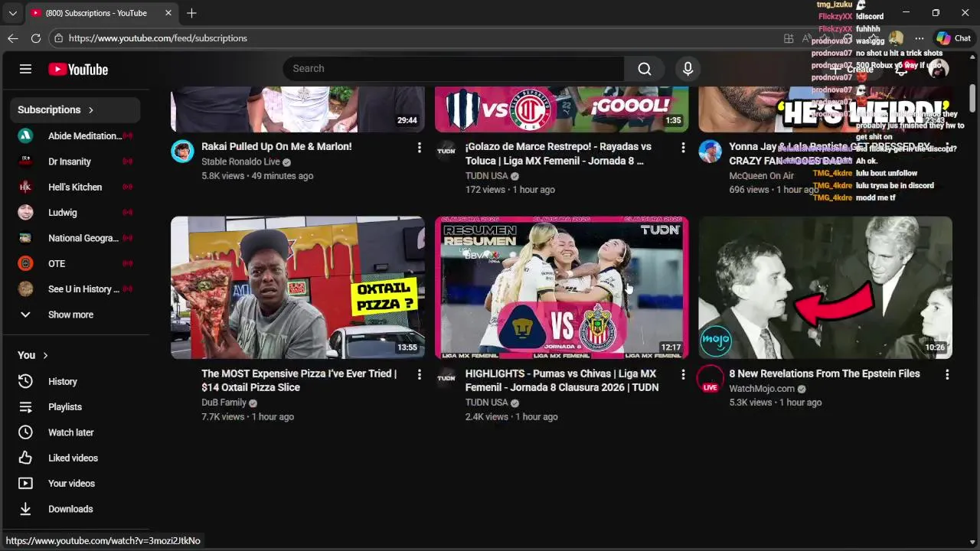Open Yonna Jay & Lala Baptiste video title

[x=830, y=153]
